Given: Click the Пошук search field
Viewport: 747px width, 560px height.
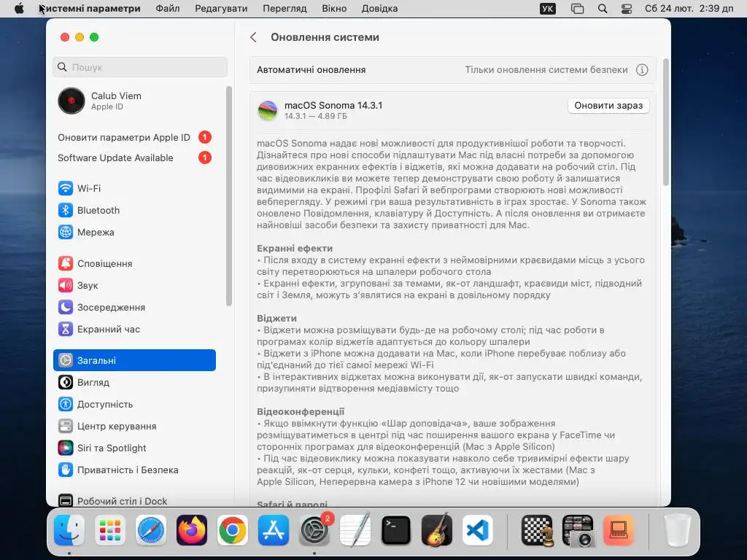Looking at the screenshot, I should (140, 67).
